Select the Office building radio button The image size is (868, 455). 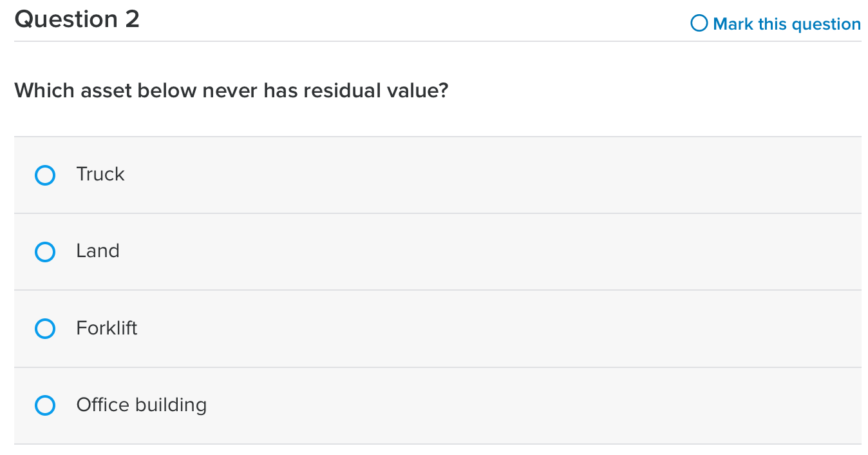coord(44,405)
